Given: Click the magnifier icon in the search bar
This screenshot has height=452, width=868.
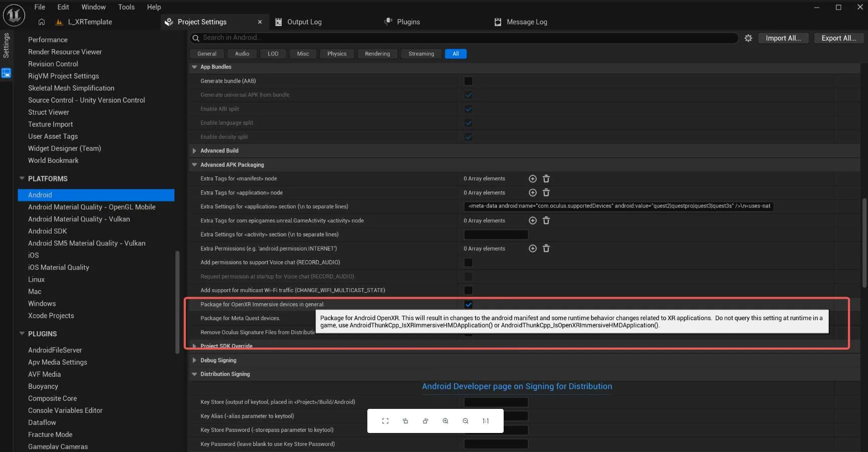Looking at the screenshot, I should pos(196,38).
